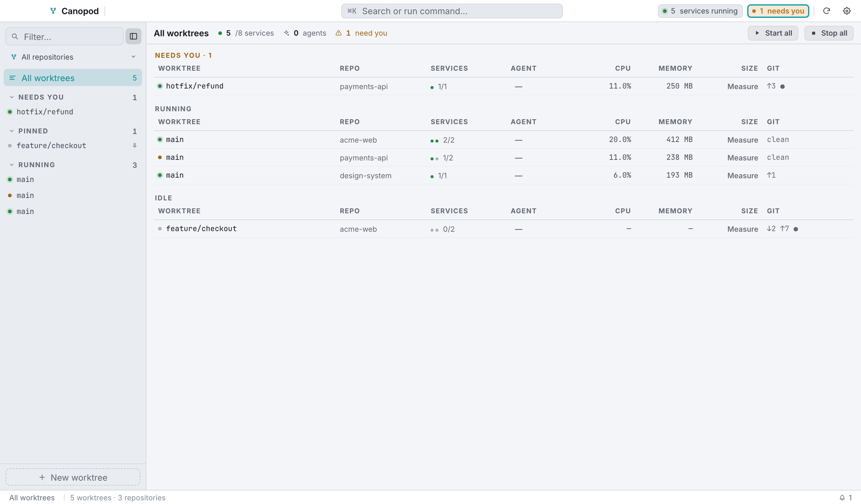The height and width of the screenshot is (504, 861).
Task: Click uncommitted changes dot for feature/checkout
Action: [x=796, y=229]
